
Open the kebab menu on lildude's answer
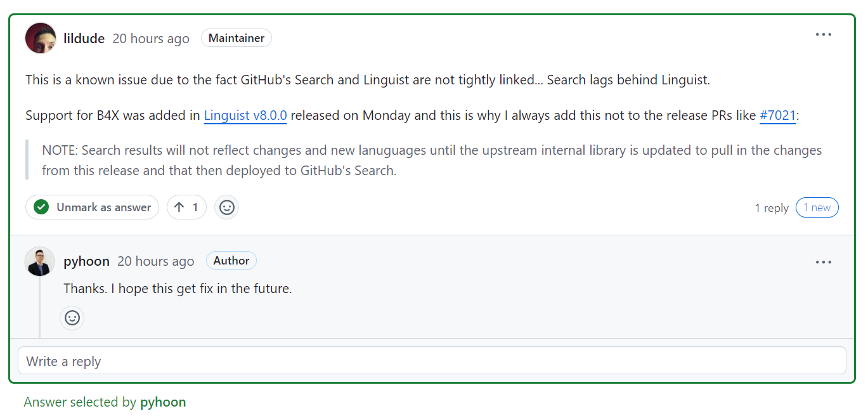coord(823,34)
